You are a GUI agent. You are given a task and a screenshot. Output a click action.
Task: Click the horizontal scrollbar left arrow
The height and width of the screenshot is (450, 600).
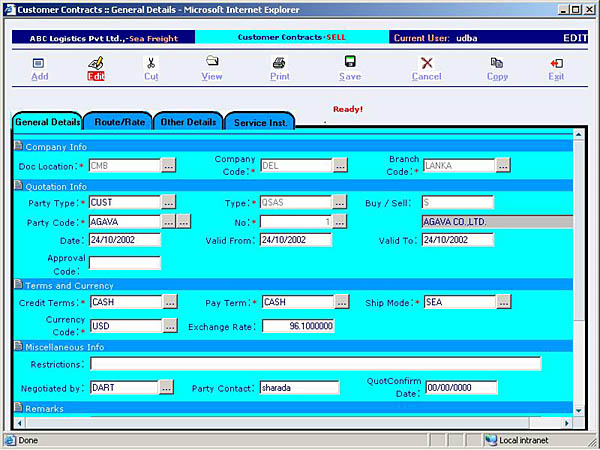click(19, 423)
